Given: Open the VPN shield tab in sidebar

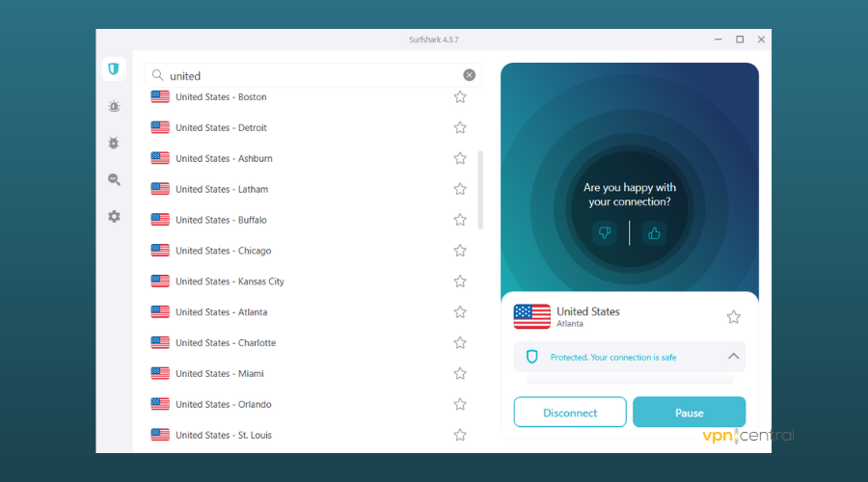Looking at the screenshot, I should click(x=114, y=69).
